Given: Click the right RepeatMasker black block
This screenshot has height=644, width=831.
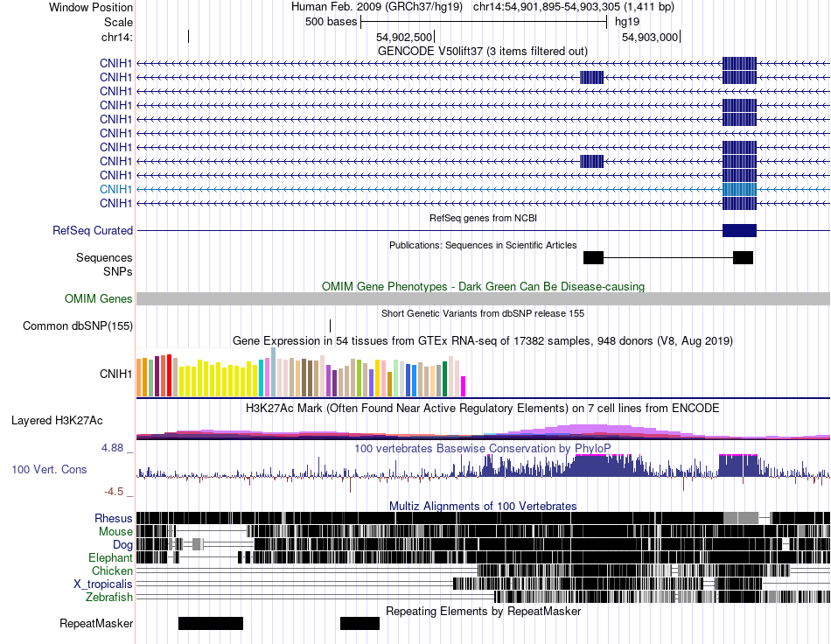Looking at the screenshot, I should point(360,623).
